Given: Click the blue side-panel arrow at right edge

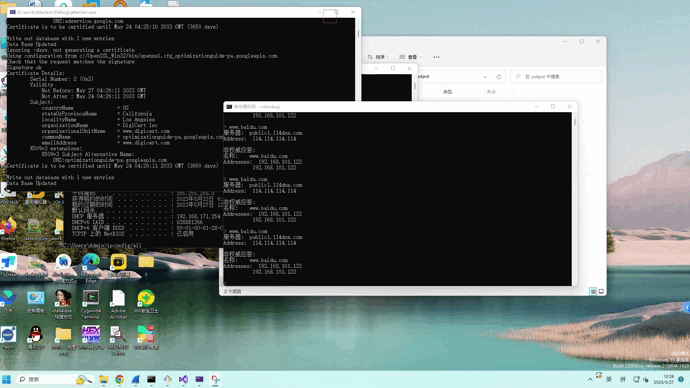Looking at the screenshot, I should point(687,307).
